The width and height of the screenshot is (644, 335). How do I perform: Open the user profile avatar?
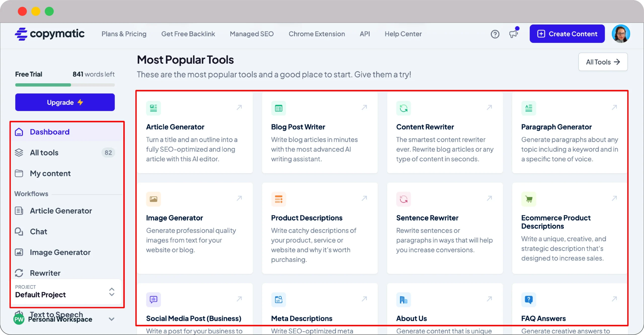(x=621, y=34)
